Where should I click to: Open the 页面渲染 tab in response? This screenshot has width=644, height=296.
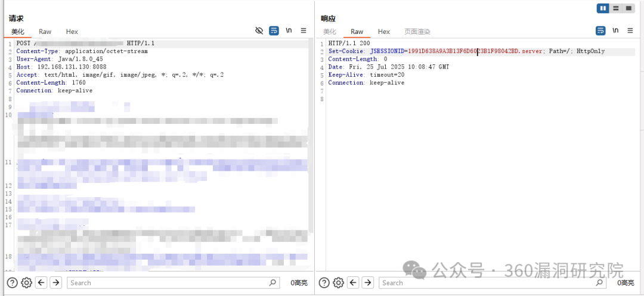(417, 32)
